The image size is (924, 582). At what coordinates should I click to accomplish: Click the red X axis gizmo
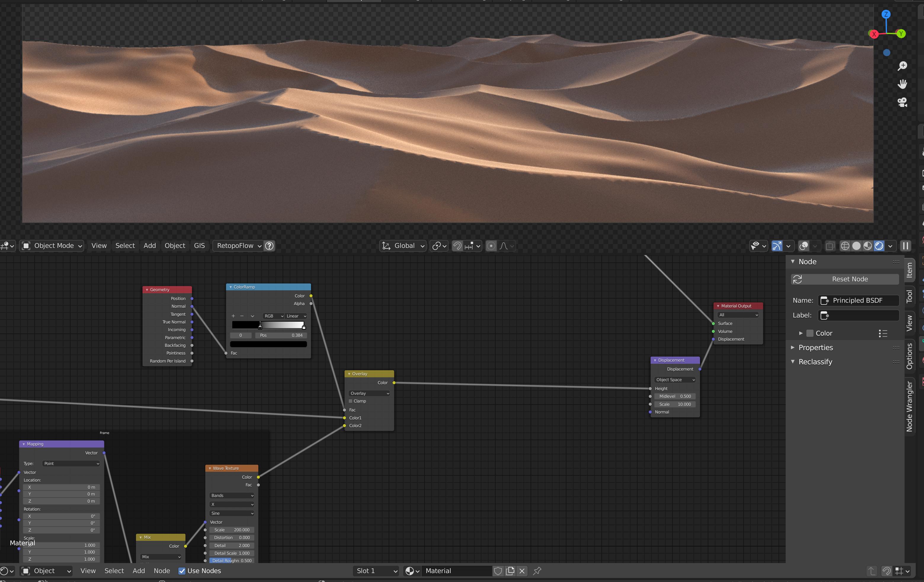874,34
